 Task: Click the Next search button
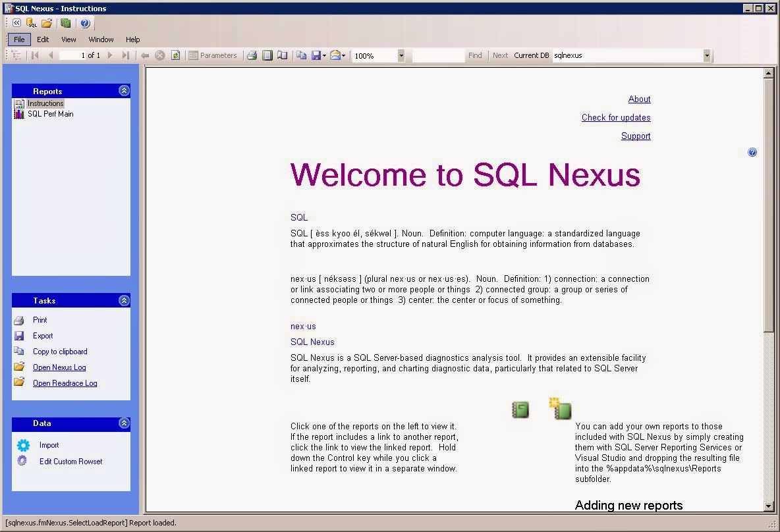tap(501, 55)
